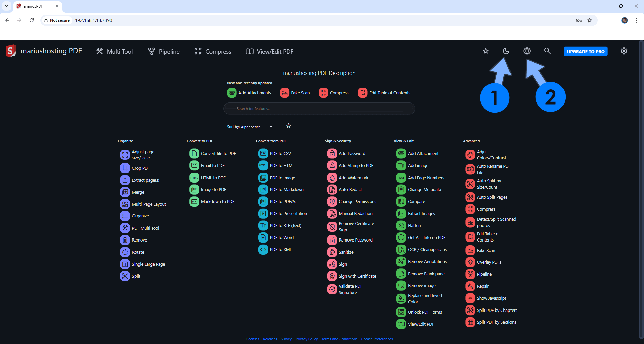The image size is (644, 344).
Task: Open Extract page(s) tool
Action: [140, 180]
